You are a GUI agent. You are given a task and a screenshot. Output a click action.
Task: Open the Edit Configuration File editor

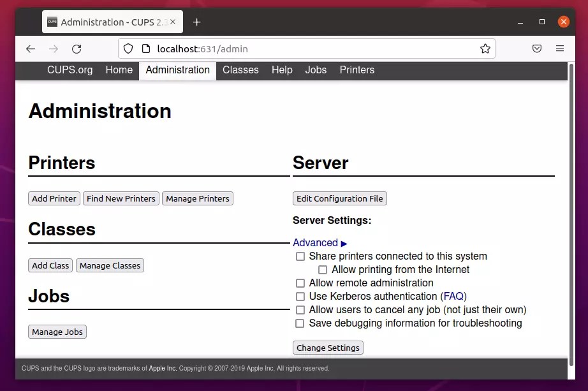(339, 198)
